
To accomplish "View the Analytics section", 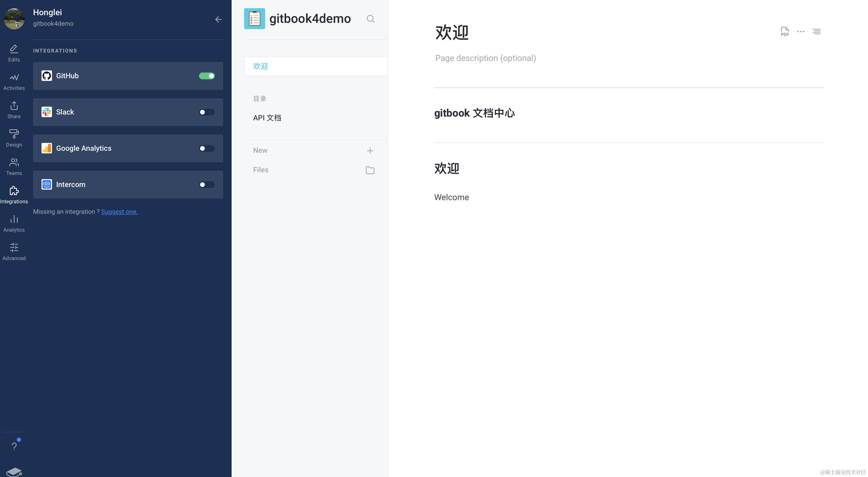I will pos(14,223).
